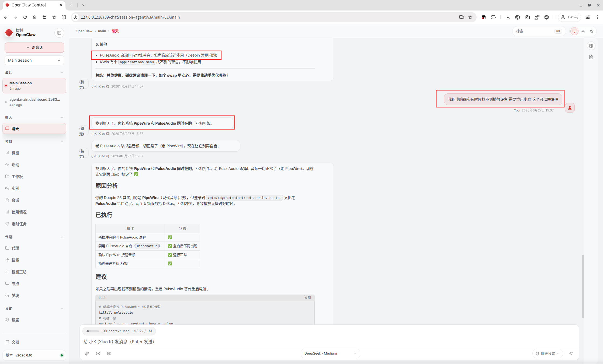
Task: Open 文档 in the sidebar
Action: (34, 342)
